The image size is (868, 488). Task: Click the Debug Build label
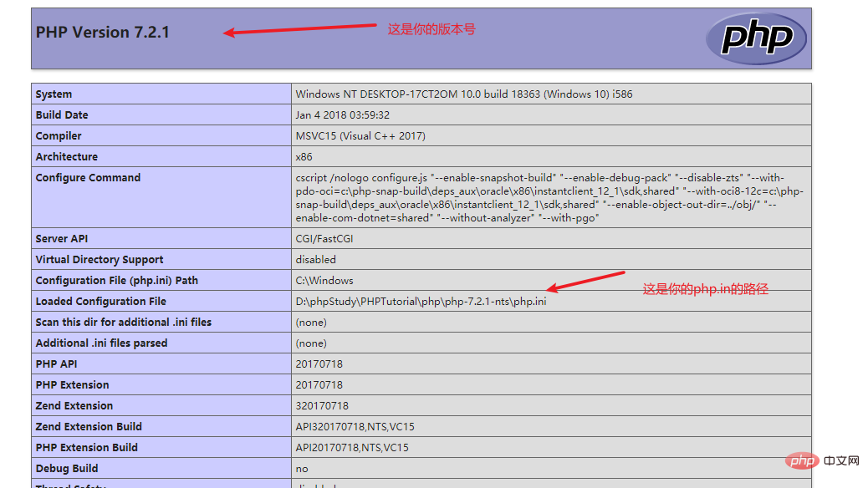tap(67, 469)
